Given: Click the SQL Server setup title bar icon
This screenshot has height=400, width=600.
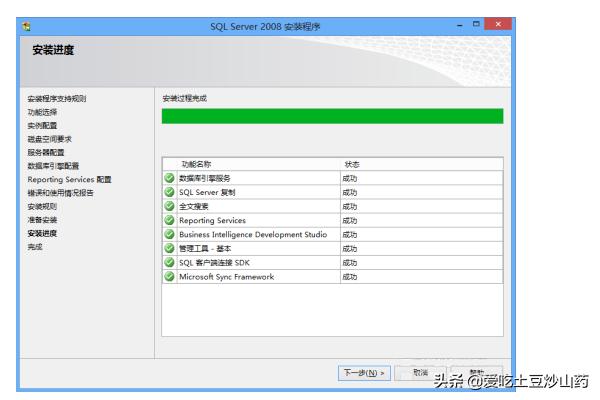Looking at the screenshot, I should (27, 26).
